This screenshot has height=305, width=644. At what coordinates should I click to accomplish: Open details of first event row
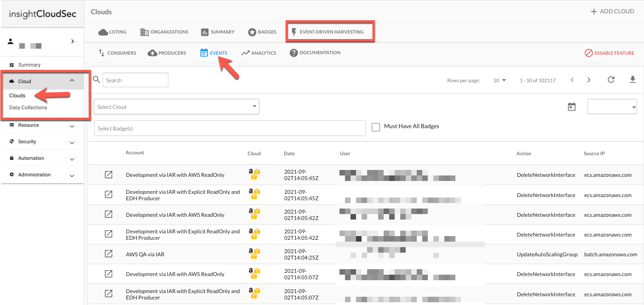pyautogui.click(x=109, y=175)
